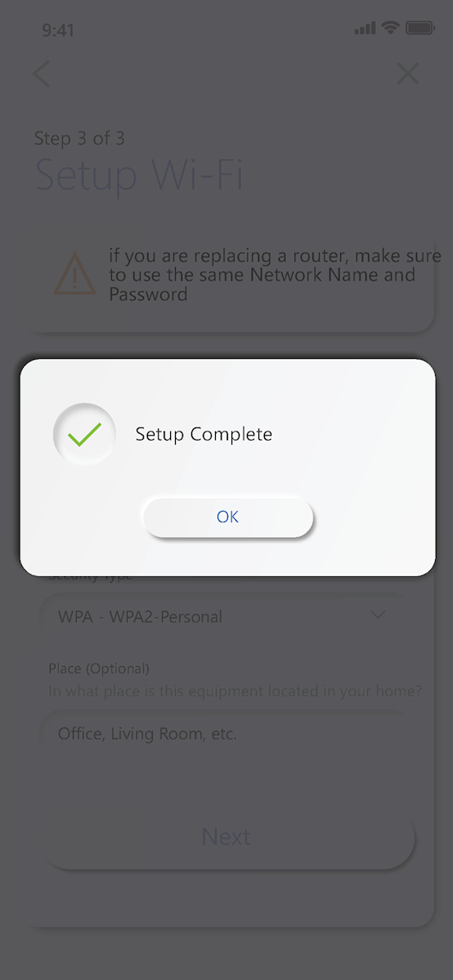Select the Setup Complete message text
The width and height of the screenshot is (453, 980).
pos(204,434)
